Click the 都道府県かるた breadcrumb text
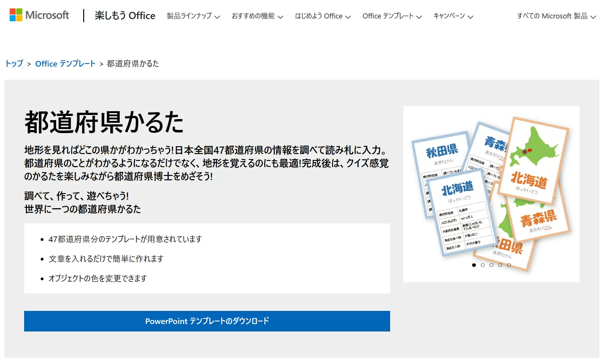This screenshot has width=606, height=364. click(133, 63)
